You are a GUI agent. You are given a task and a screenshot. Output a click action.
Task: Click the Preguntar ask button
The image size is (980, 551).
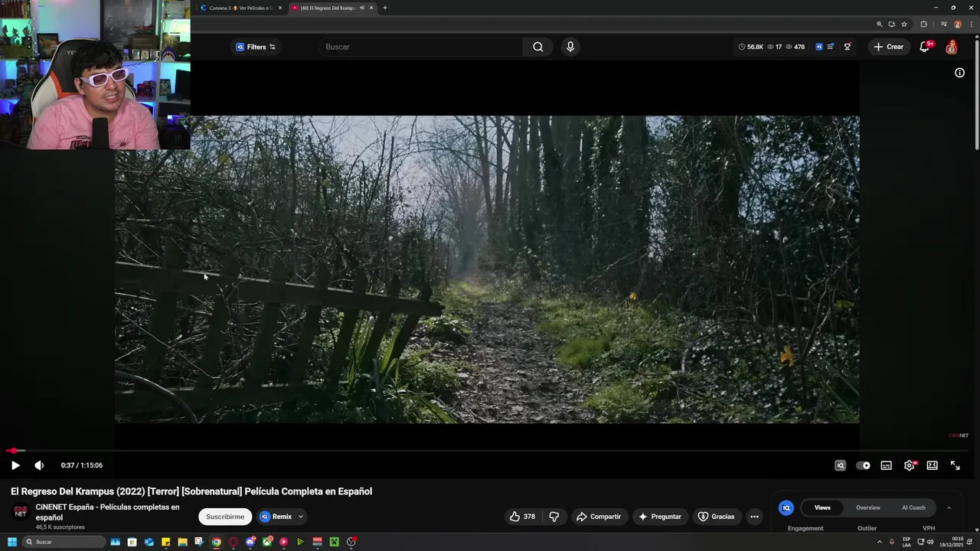660,517
